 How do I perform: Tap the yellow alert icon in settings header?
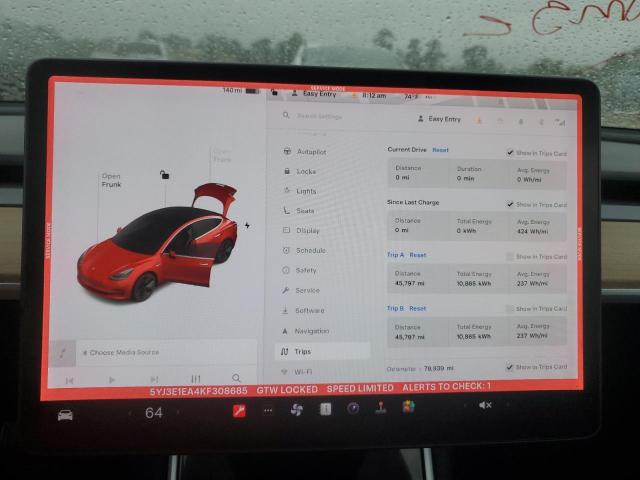[479, 120]
